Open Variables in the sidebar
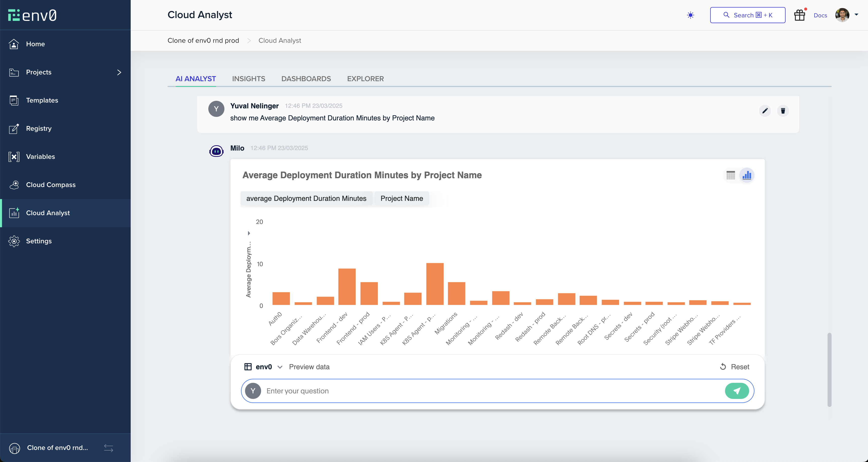The image size is (868, 462). pos(40,156)
